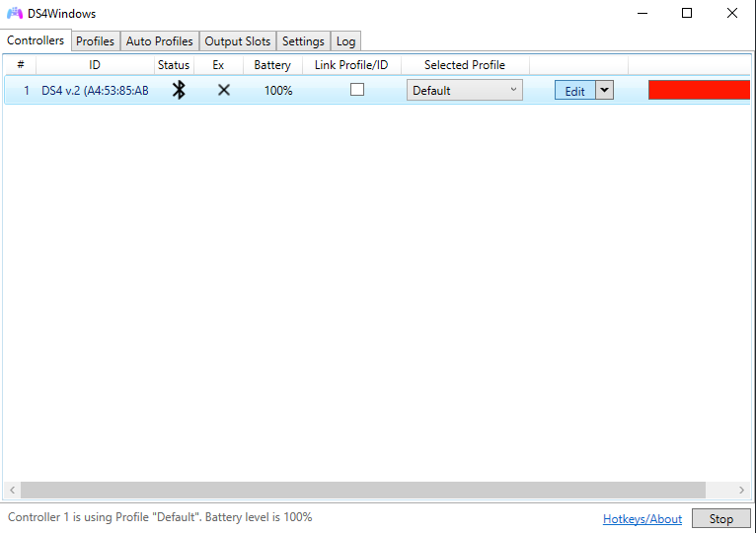Click the ID column header
Viewport: 756px width, 533px height.
click(95, 65)
